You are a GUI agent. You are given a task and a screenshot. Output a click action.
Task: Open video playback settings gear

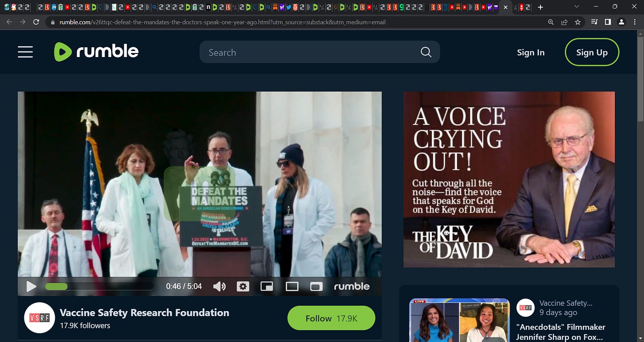243,286
